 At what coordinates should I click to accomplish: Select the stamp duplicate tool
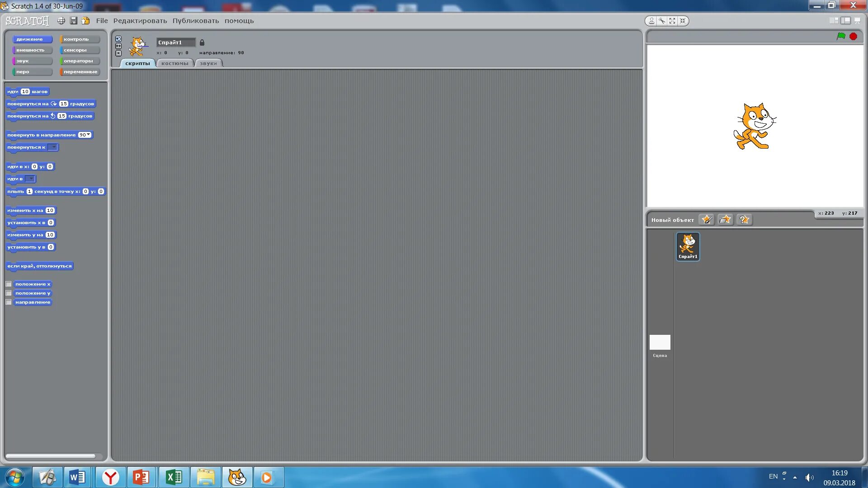[x=651, y=21]
